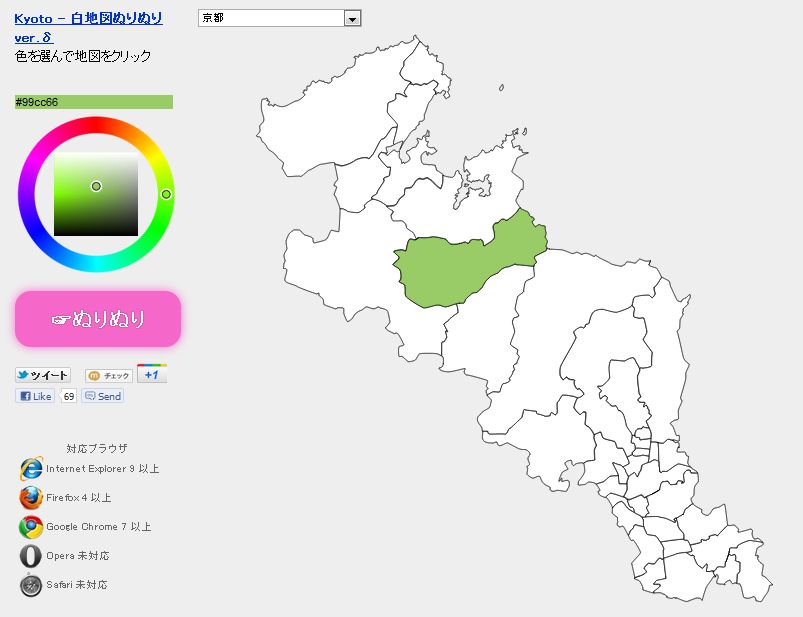The width and height of the screenshot is (803, 617).
Task: Click the Google Chrome browser icon
Action: click(x=31, y=526)
